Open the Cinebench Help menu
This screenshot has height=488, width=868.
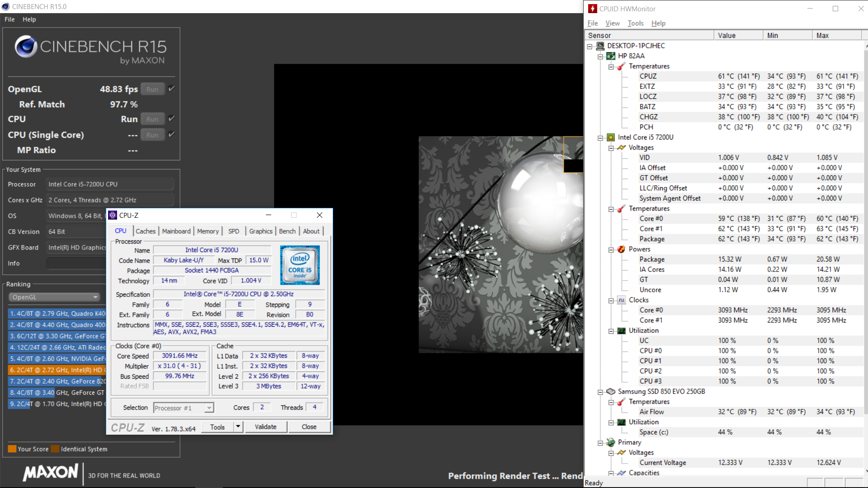pyautogui.click(x=29, y=19)
